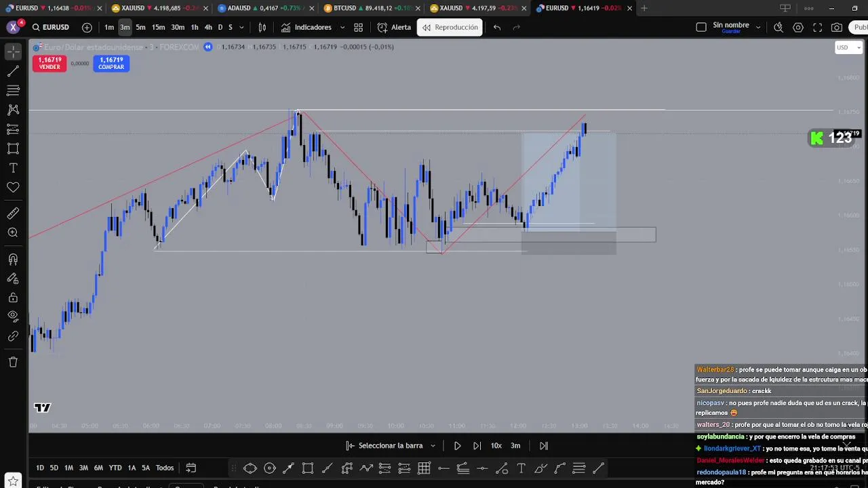Select the 1h timeframe
This screenshot has width=868, height=488.
coord(195,27)
